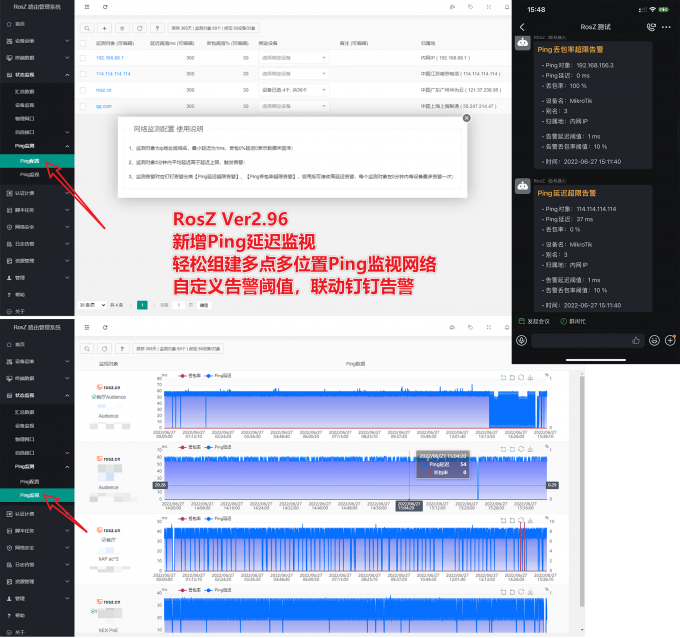Viewport: 680px width, 638px height.
Task: Click the trash icon on Ping配置 toolbar
Action: (122, 28)
